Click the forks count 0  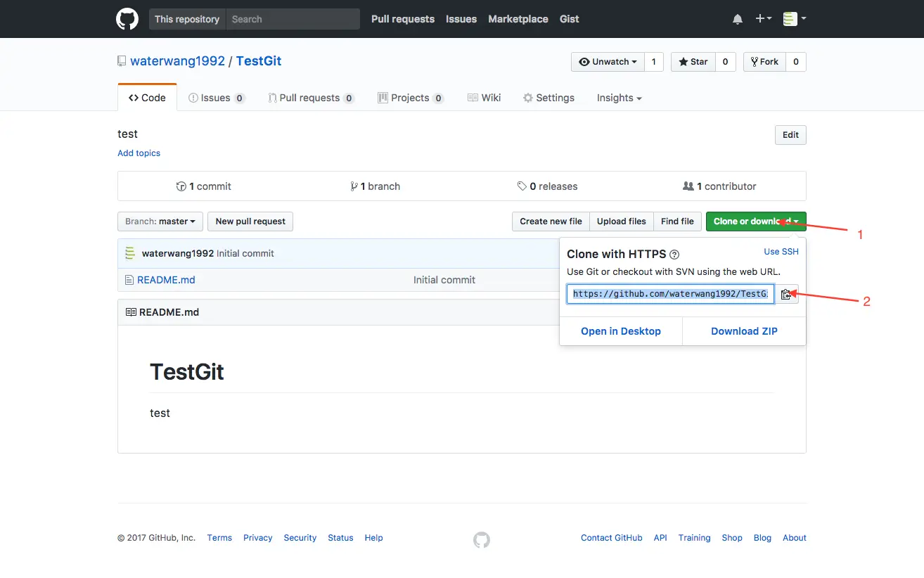[796, 62]
